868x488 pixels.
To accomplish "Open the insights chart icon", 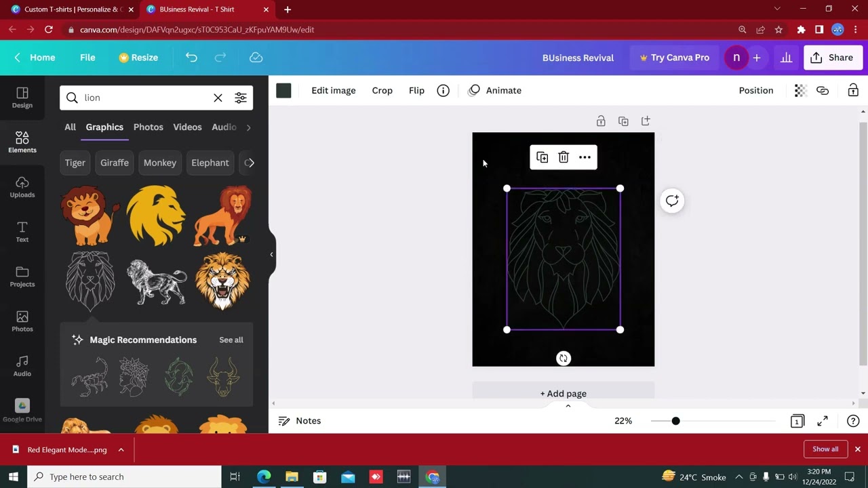I will coord(786,58).
